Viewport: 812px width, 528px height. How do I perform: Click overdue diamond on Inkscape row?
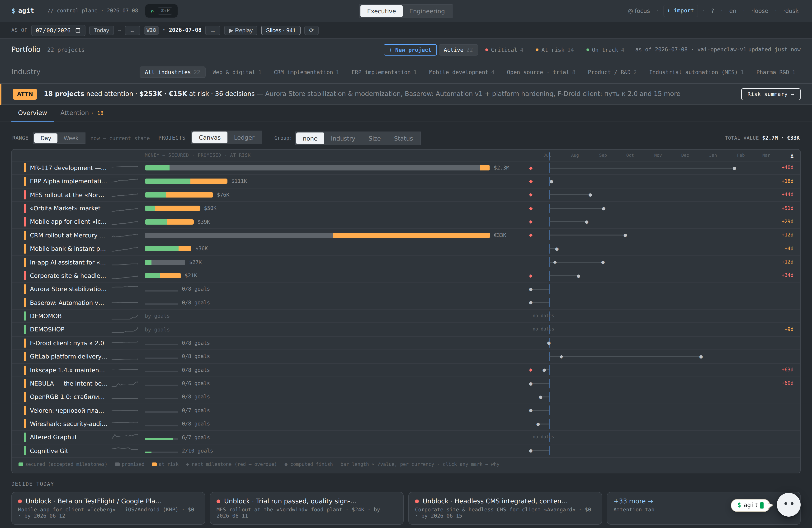point(530,370)
